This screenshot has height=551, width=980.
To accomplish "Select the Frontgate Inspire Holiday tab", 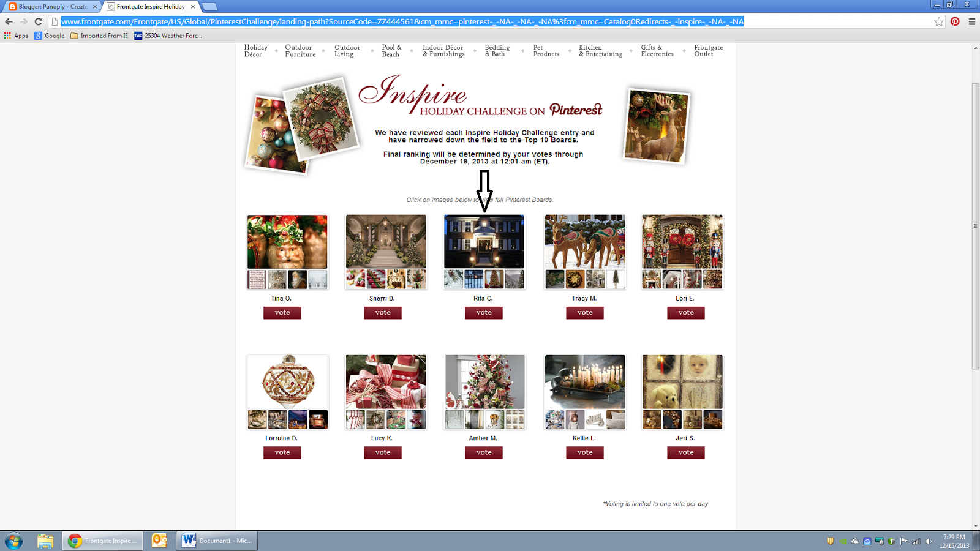I will coord(151,7).
